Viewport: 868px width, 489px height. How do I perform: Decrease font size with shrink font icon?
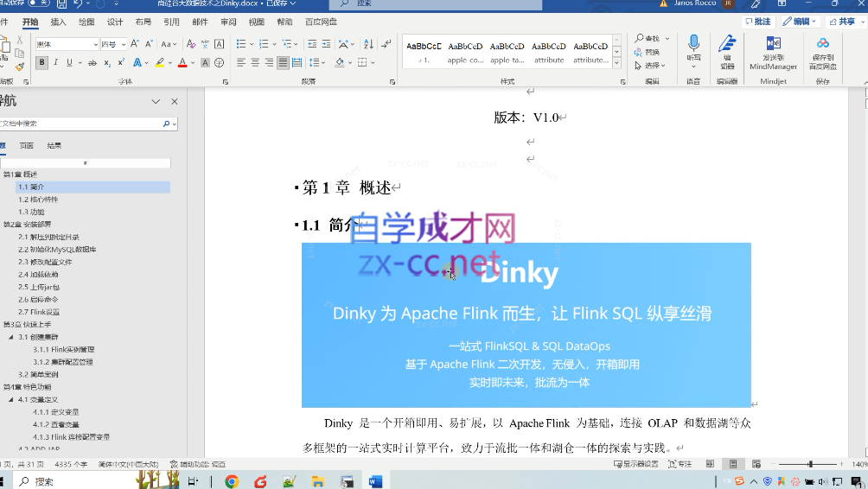coord(149,44)
